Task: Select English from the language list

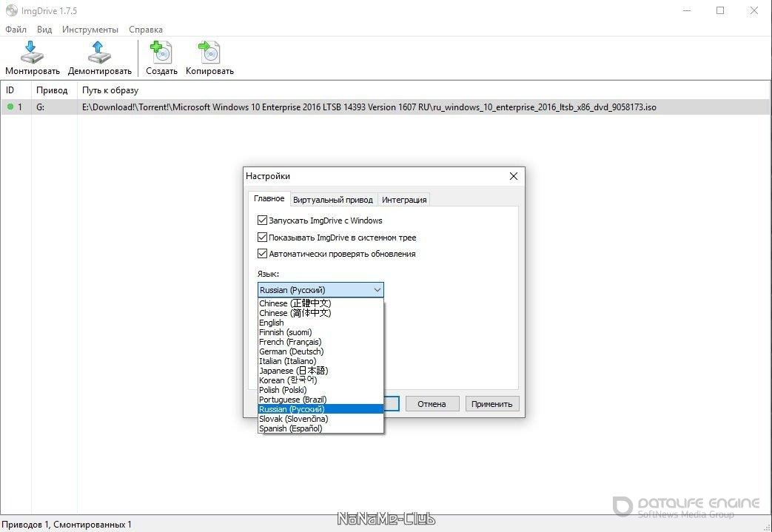Action: (x=272, y=323)
